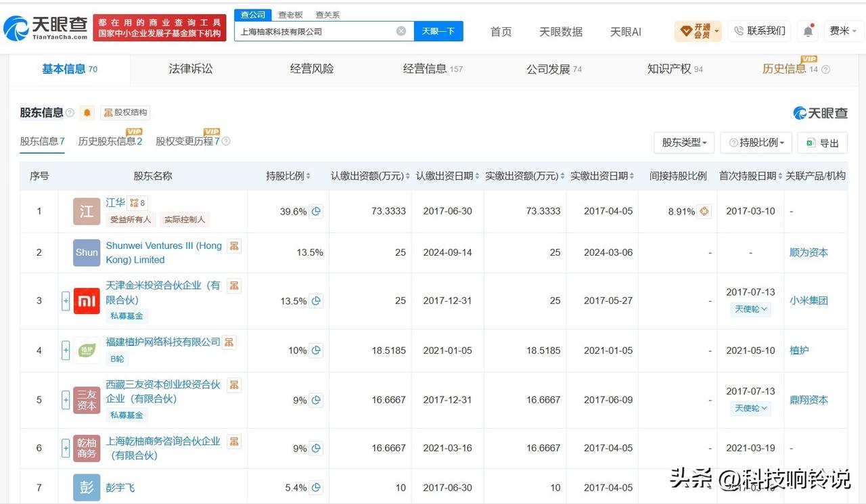Open the help question icon next to 股东信息 heading
866x504 pixels.
click(x=70, y=113)
